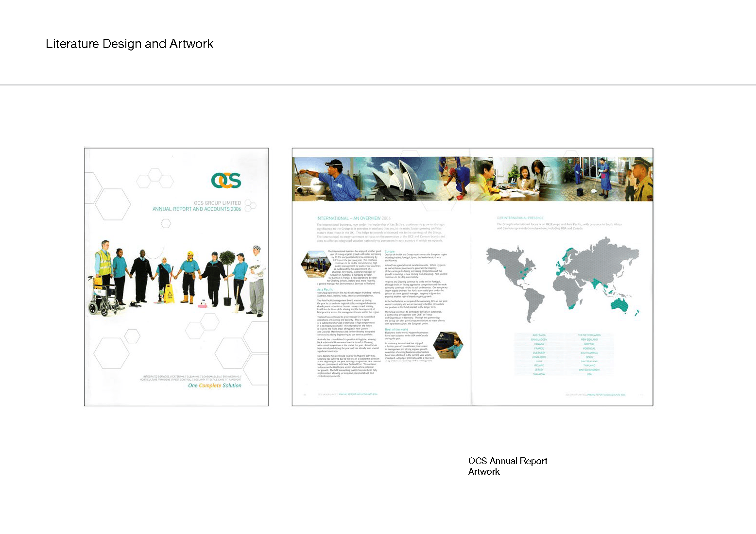Click the hexagonal photo beside the overview text
Image resolution: width=756 pixels, height=534 pixels.
pyautogui.click(x=316, y=264)
